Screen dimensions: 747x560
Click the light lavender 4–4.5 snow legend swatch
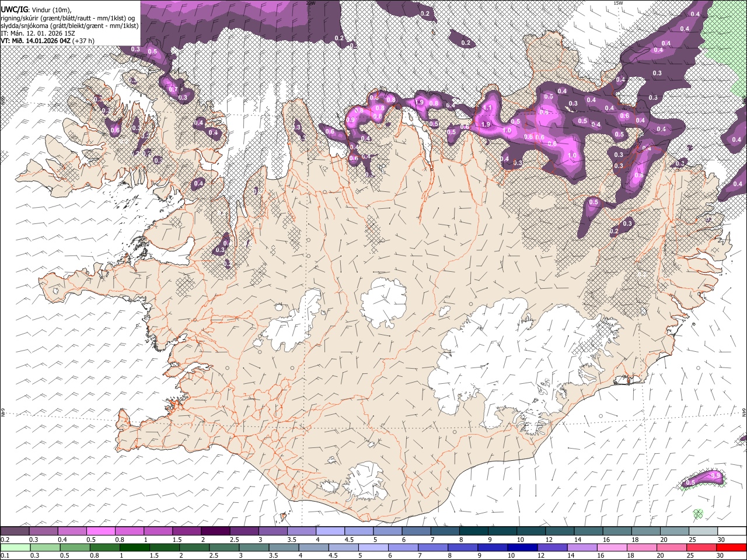tap(330, 531)
